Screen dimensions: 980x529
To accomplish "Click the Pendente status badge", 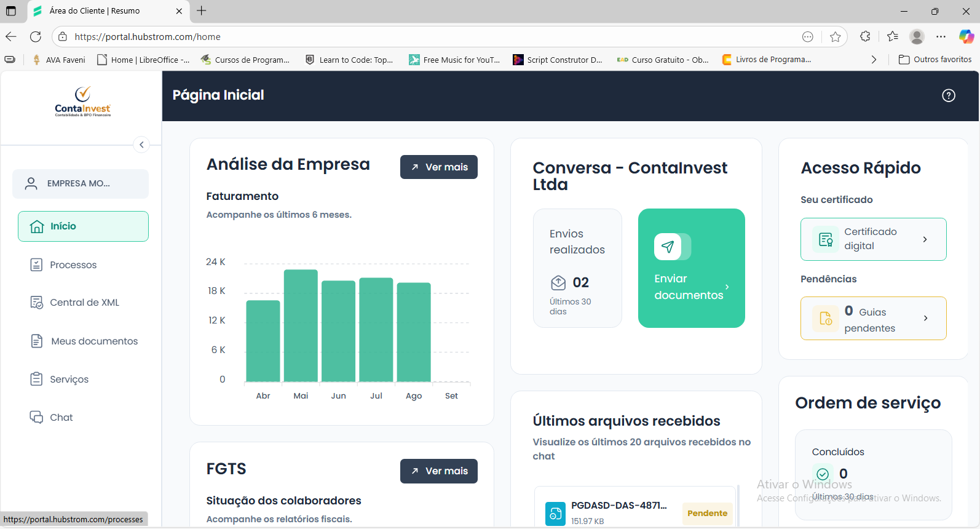I will click(707, 514).
